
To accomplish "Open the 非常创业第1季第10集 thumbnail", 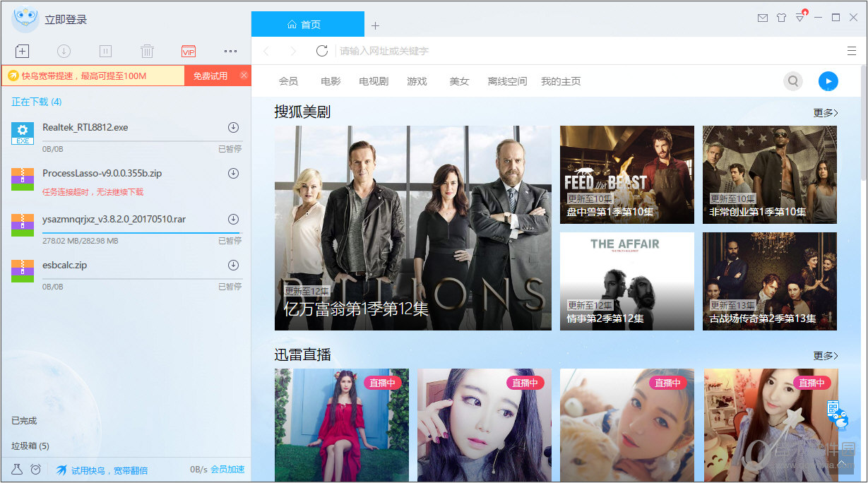I will click(x=770, y=174).
